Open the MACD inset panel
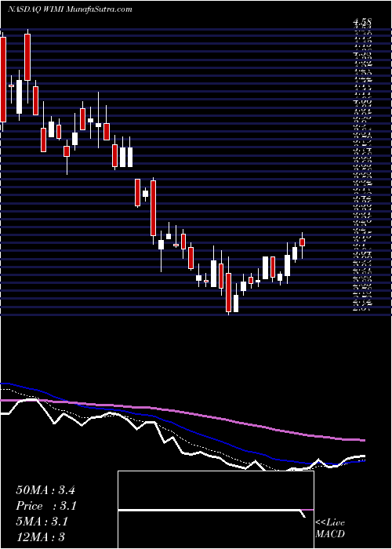 (x=216, y=510)
